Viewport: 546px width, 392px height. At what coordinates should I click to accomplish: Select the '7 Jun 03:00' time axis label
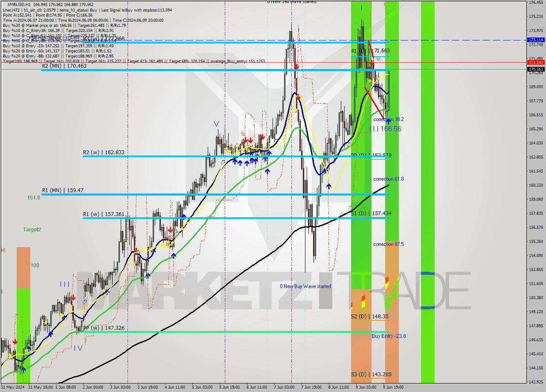pos(284,387)
